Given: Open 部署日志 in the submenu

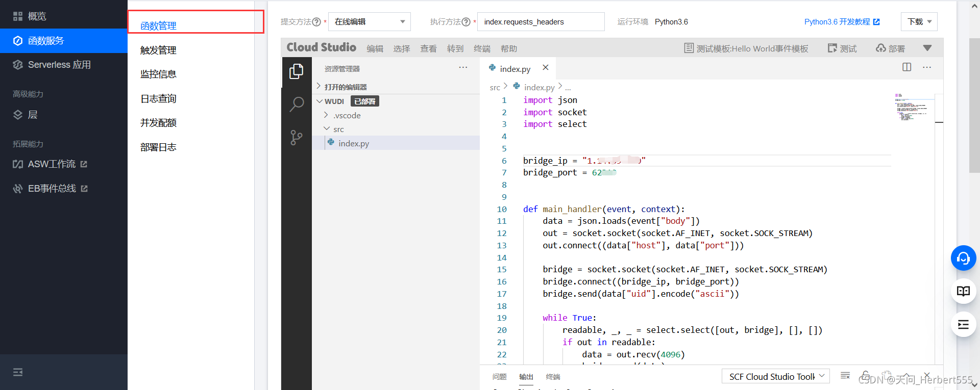Looking at the screenshot, I should (158, 147).
